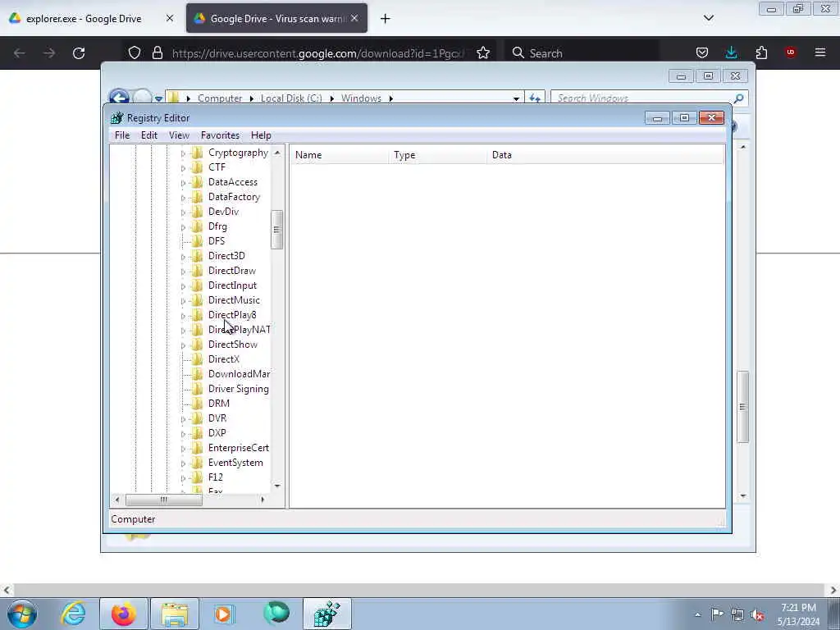Expand the Cryptography registry key
The image size is (840, 630).
click(x=183, y=153)
